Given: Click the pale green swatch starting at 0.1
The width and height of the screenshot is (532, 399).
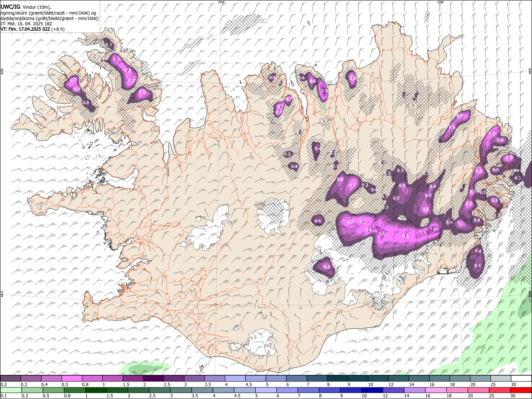Looking at the screenshot, I should tap(11, 390).
